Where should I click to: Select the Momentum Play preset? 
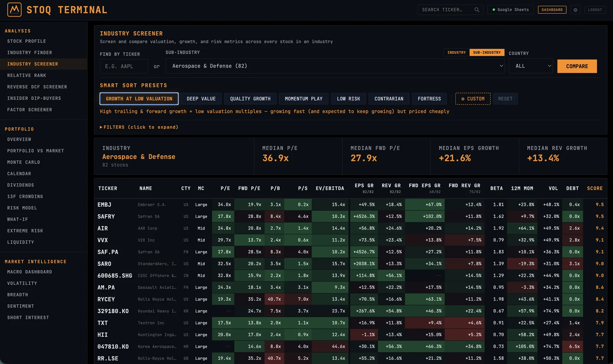point(304,99)
